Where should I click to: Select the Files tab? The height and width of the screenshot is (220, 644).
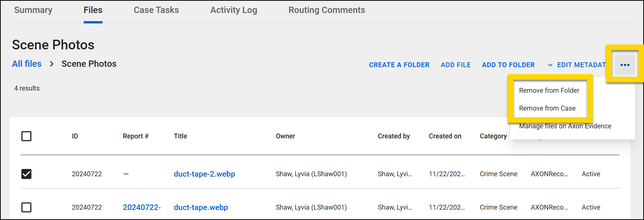click(93, 10)
